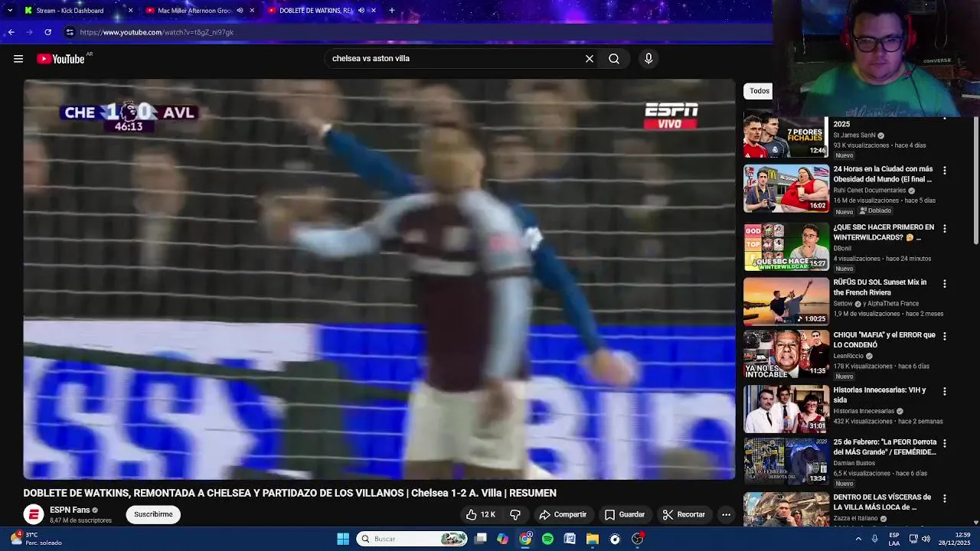Image resolution: width=980 pixels, height=551 pixels.
Task: Close the Mac Miller tab
Action: point(252,11)
